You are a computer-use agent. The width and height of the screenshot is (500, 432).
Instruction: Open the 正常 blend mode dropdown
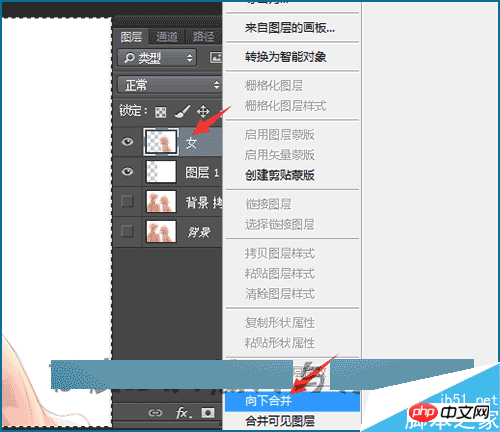point(169,85)
